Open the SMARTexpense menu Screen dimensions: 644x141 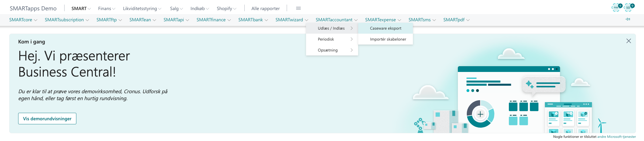[383, 20]
